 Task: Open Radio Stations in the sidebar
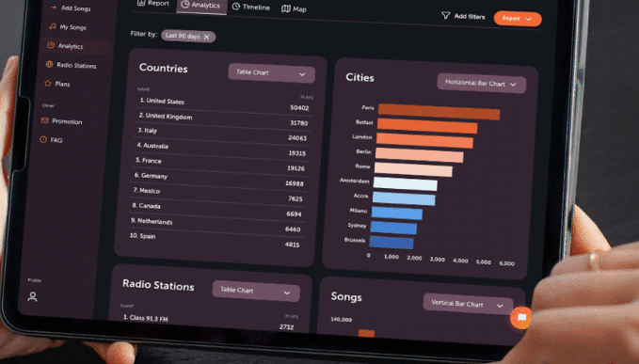click(x=72, y=65)
